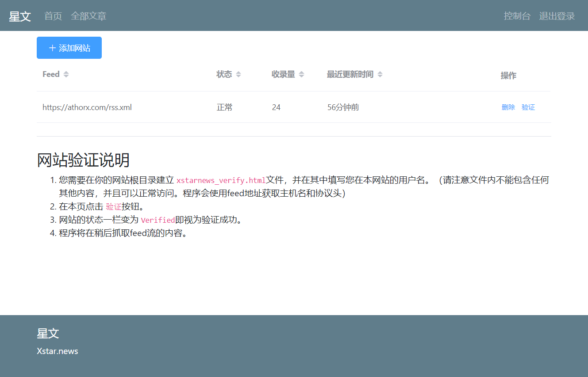This screenshot has width=588, height=377.
Task: Go to 全部文章 in navbar
Action: 88,16
